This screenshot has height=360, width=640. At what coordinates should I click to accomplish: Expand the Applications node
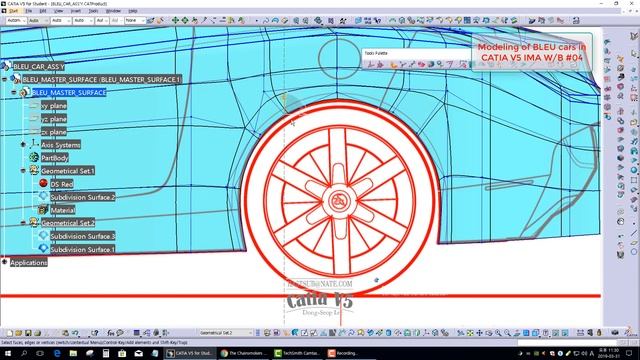(x=5, y=262)
